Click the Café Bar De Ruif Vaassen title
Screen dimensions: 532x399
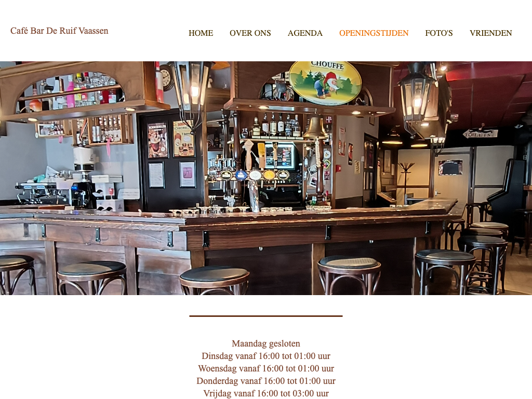coord(59,31)
